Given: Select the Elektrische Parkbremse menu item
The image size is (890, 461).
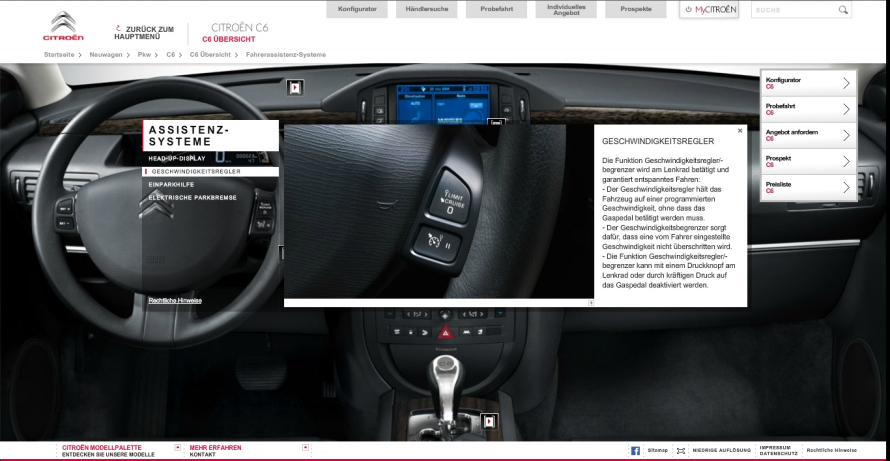Looking at the screenshot, I should pos(192,198).
